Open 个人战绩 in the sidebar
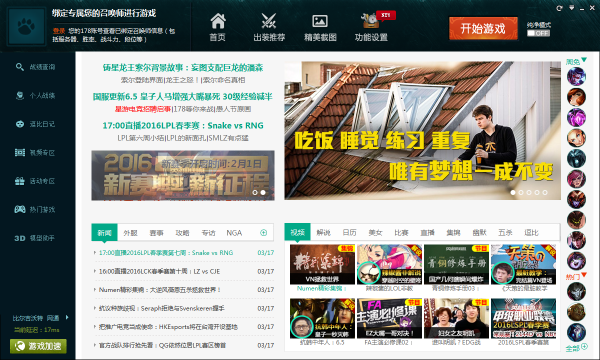This screenshot has height=360, width=600. coord(35,96)
